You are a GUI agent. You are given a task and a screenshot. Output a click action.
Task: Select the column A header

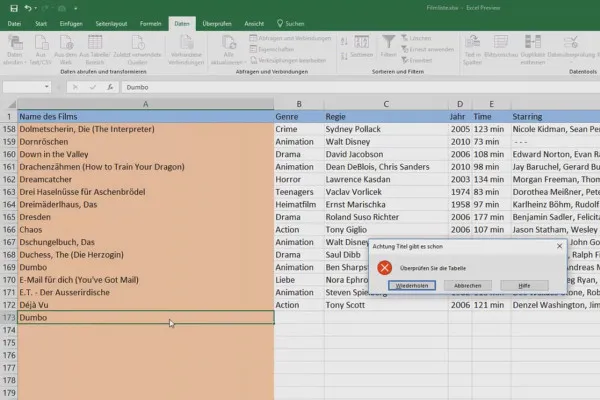coord(146,104)
